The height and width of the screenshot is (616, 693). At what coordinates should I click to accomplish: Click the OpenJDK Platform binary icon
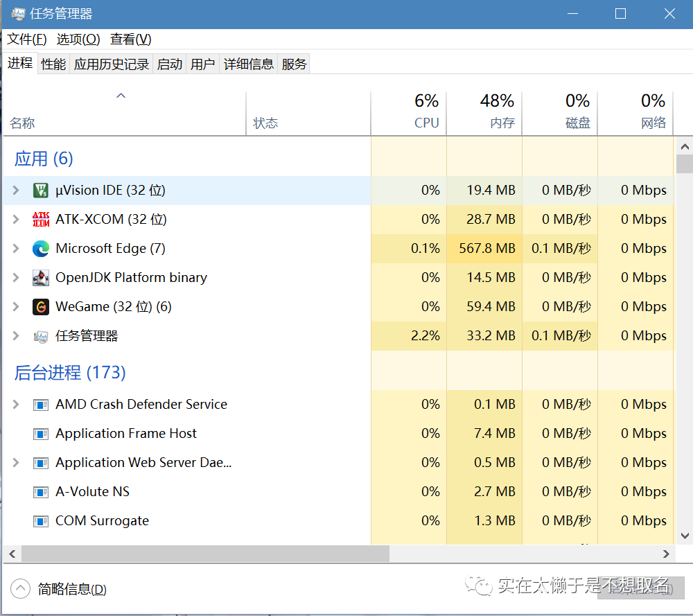click(41, 278)
